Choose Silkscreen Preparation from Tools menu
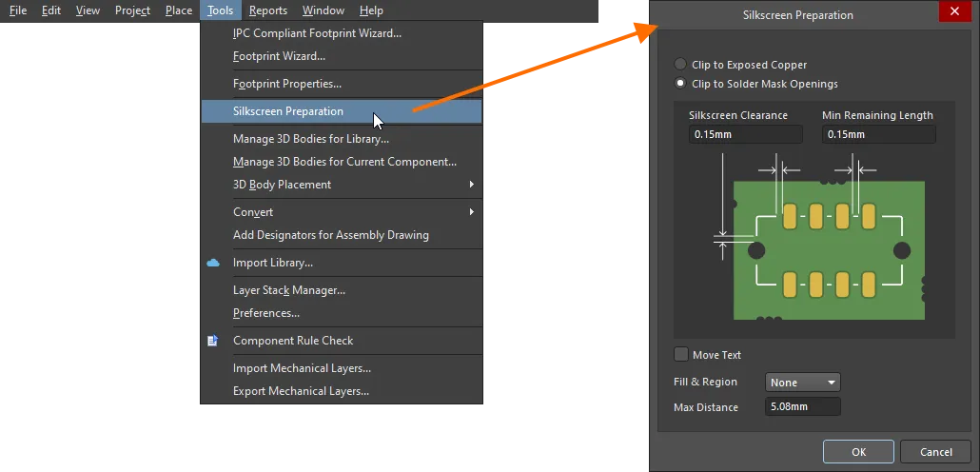The image size is (980, 472). coord(288,111)
